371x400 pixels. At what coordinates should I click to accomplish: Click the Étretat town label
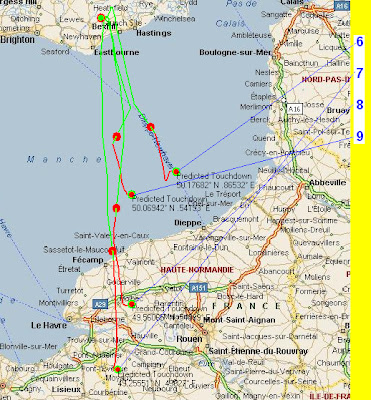pos(69,269)
